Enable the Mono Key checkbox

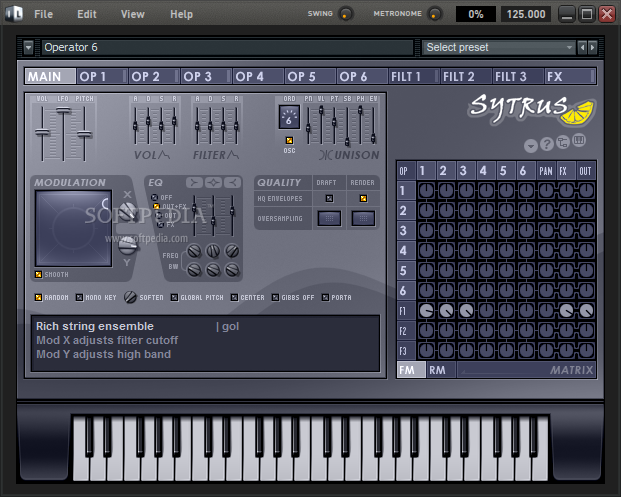point(79,297)
